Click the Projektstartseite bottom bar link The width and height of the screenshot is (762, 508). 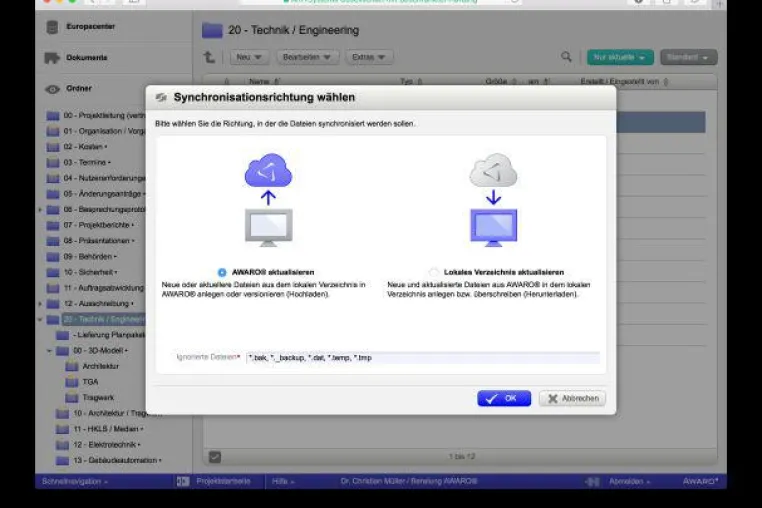tap(224, 481)
